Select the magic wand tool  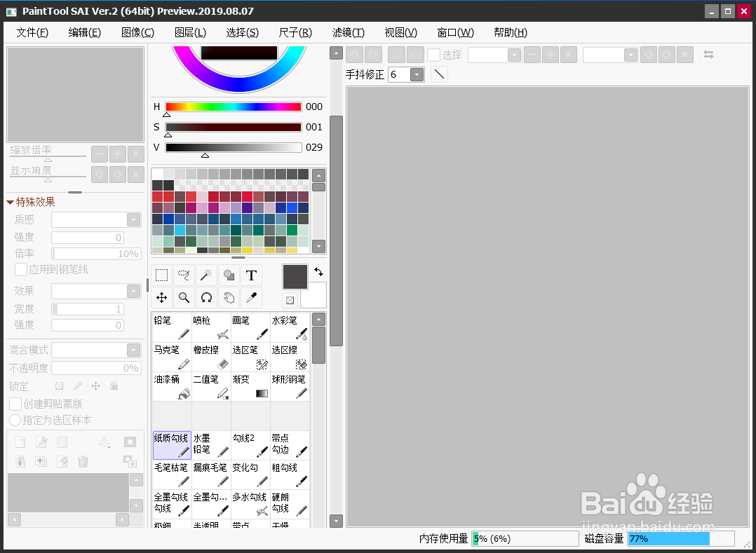coord(206,275)
